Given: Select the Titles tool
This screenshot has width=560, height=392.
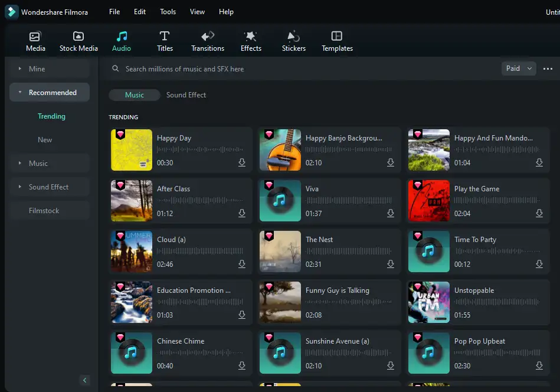Looking at the screenshot, I should pos(165,41).
